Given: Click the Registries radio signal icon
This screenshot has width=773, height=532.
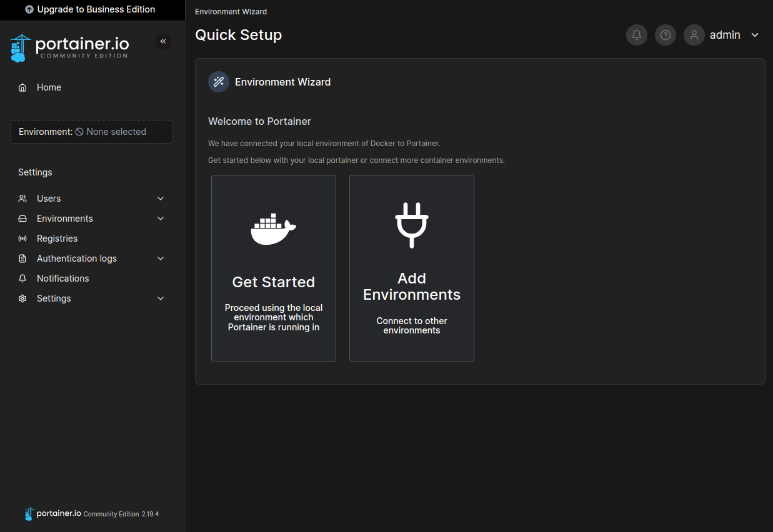Looking at the screenshot, I should coord(22,239).
